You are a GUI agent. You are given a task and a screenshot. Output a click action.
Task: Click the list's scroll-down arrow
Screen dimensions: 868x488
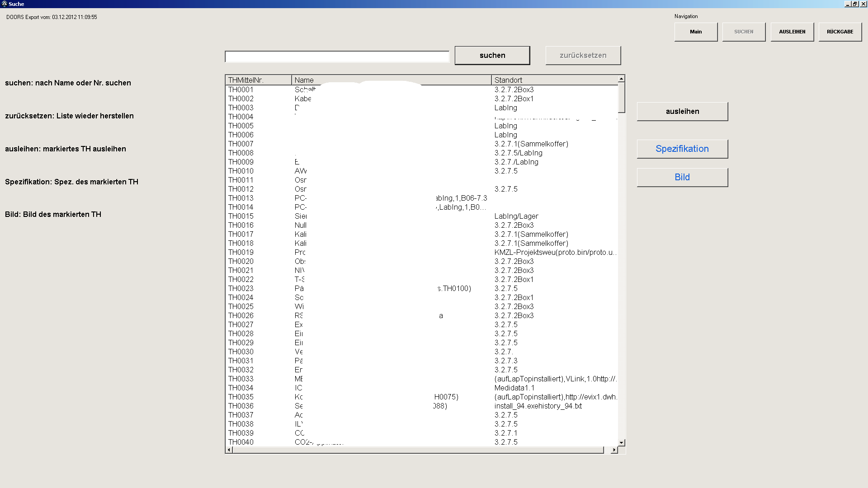[622, 443]
